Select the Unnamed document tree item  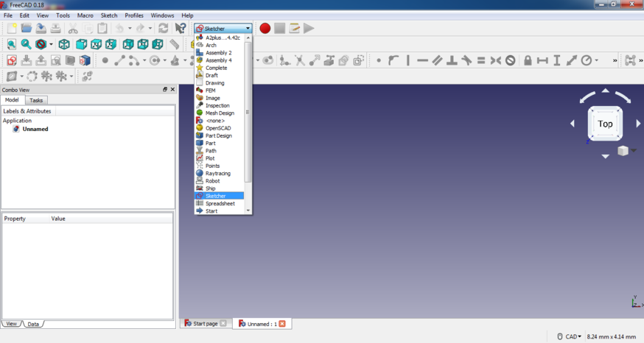pyautogui.click(x=35, y=129)
